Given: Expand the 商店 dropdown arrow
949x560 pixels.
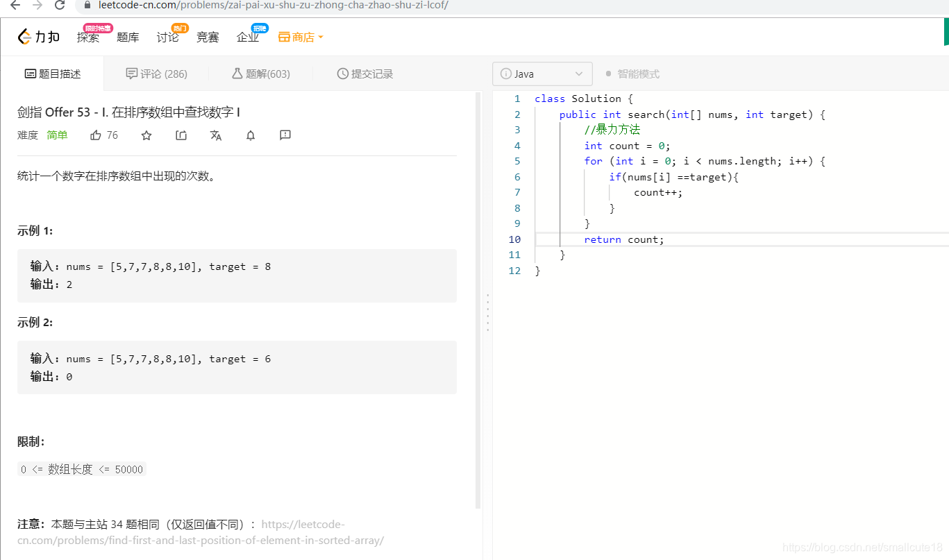Looking at the screenshot, I should (320, 37).
